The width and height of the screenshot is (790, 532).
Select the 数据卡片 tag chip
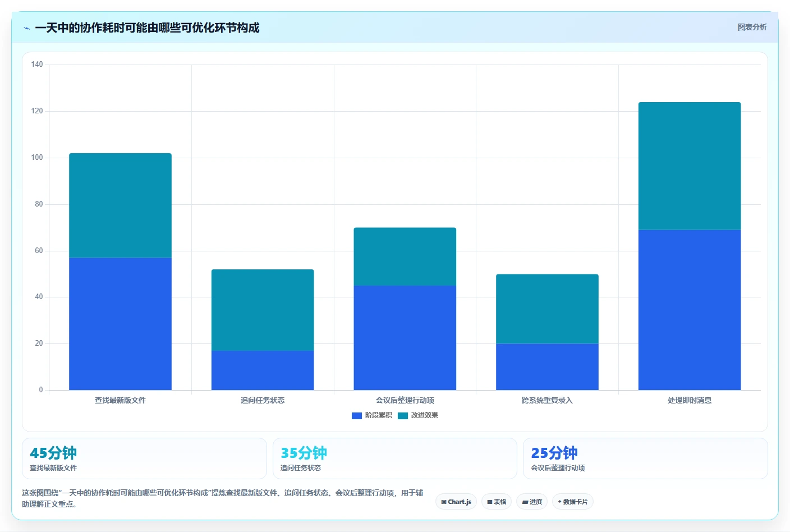click(x=573, y=502)
